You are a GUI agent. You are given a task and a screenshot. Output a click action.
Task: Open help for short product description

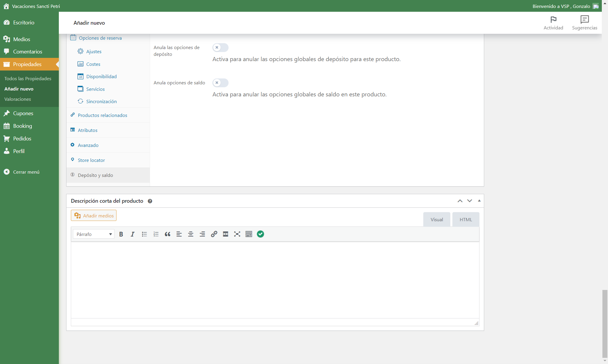point(150,201)
